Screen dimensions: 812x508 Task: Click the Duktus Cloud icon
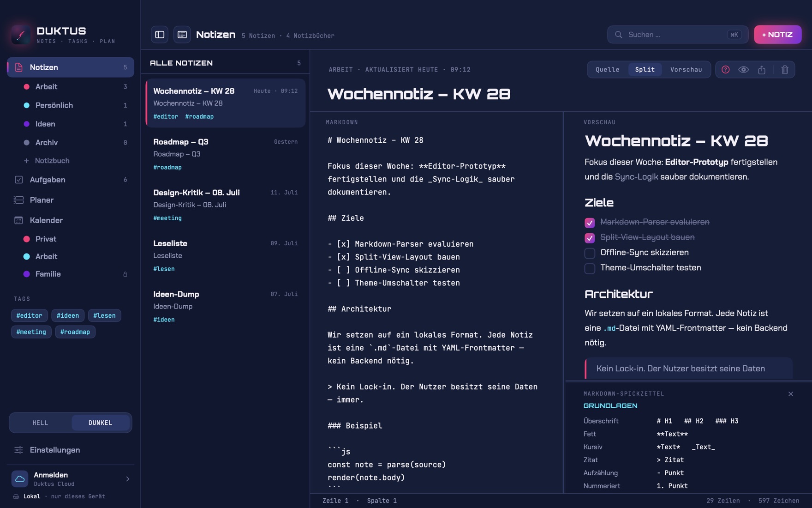pos(20,479)
